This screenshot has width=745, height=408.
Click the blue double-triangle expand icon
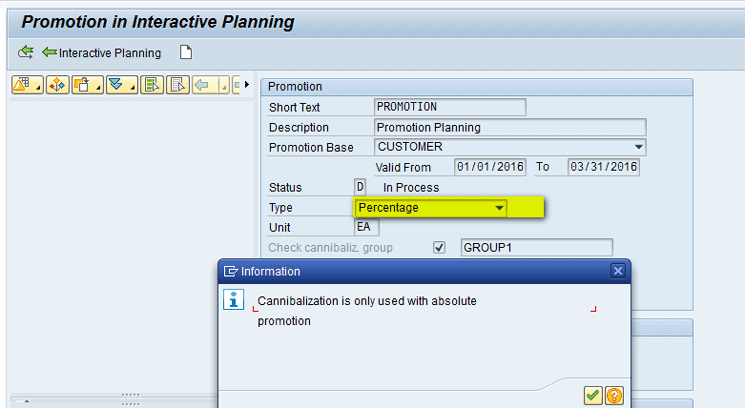pos(119,85)
